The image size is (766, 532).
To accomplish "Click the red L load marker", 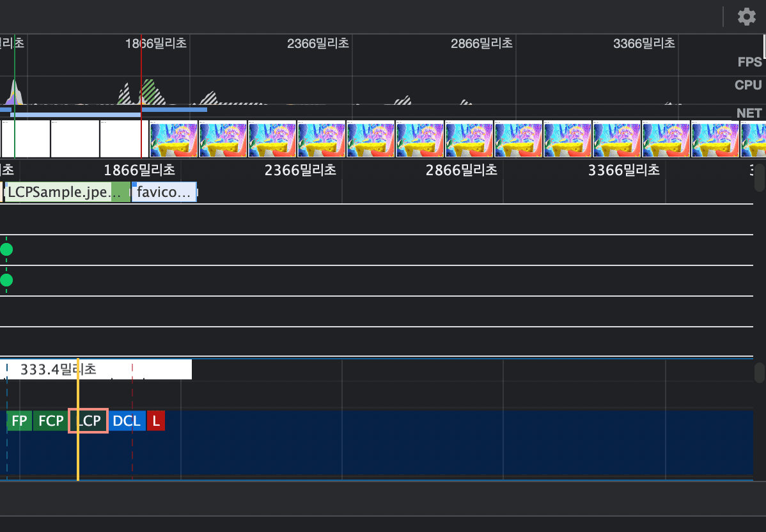I will (x=155, y=421).
